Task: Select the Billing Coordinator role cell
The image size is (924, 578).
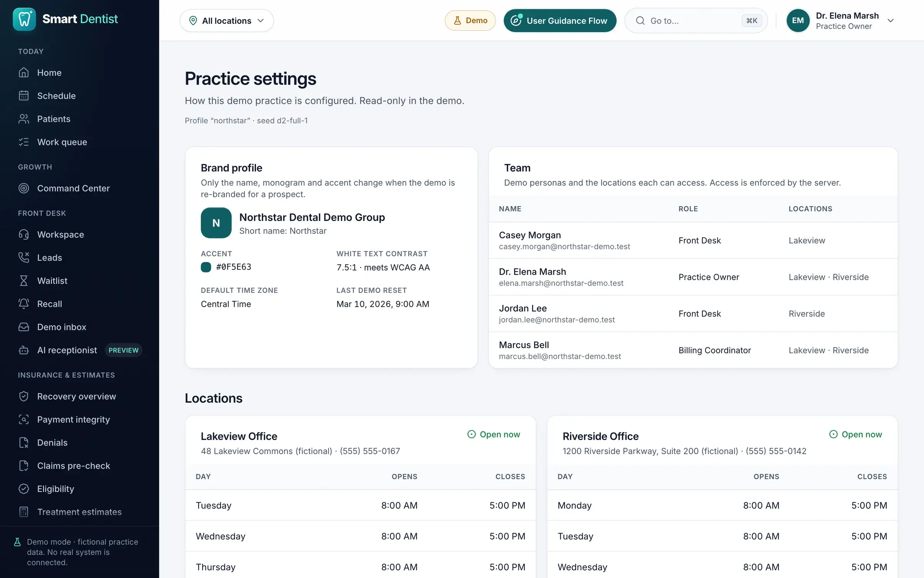Action: click(715, 350)
